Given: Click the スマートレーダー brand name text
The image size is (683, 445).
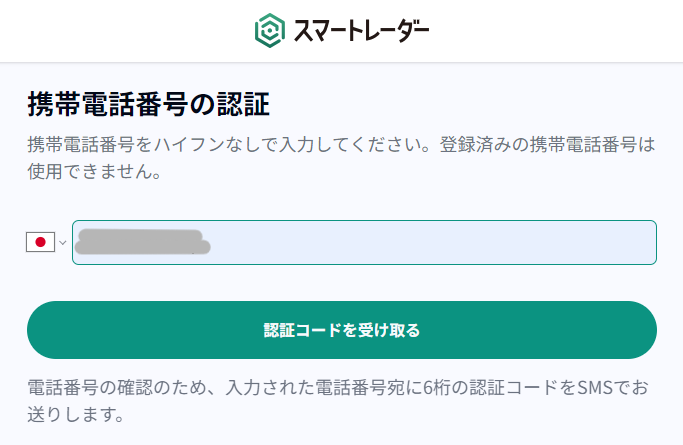Looking at the screenshot, I should (360, 32).
